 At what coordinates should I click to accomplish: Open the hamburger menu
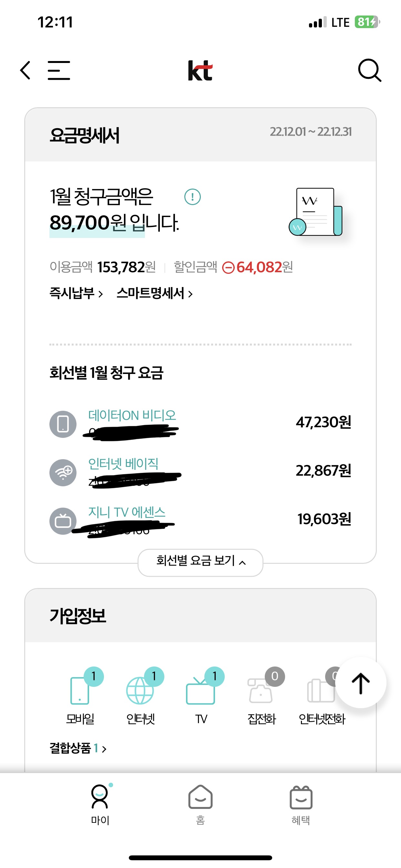tap(59, 70)
